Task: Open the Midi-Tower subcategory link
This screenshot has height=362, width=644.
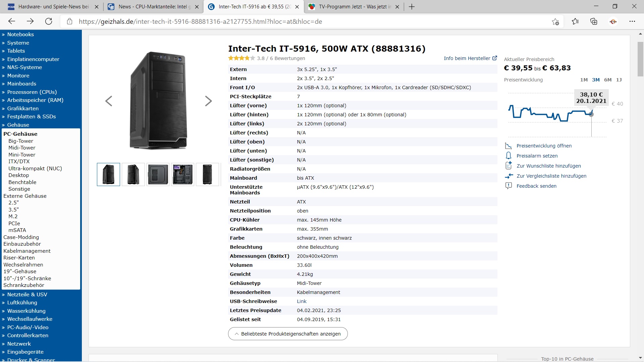Action: coord(22,148)
